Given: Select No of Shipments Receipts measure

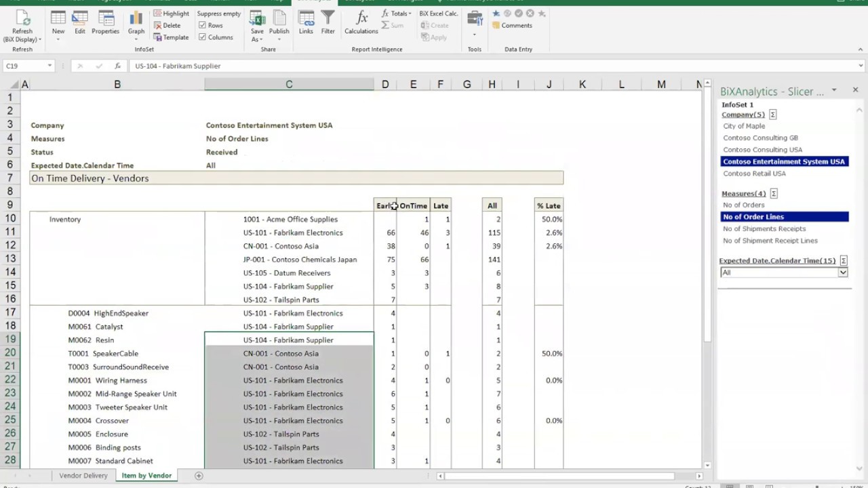Looking at the screenshot, I should tap(764, 229).
